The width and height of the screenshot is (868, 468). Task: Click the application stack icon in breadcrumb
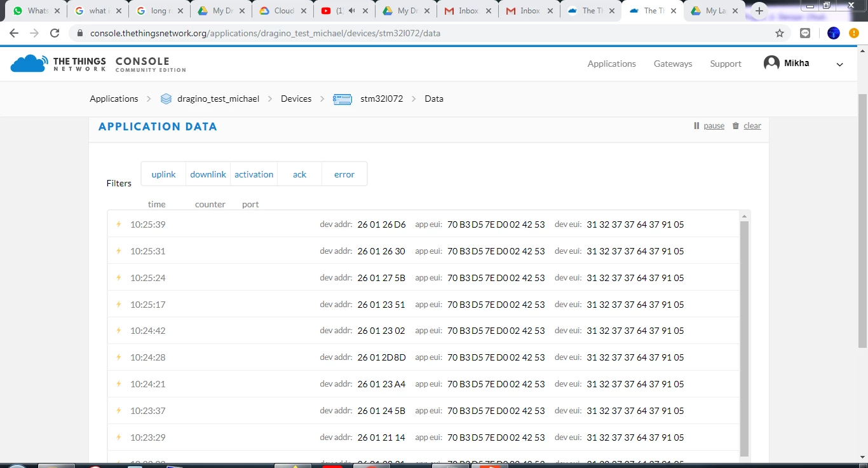(166, 99)
